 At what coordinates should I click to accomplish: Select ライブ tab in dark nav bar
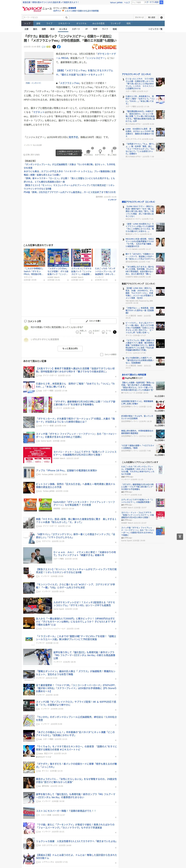pos(49,24)
